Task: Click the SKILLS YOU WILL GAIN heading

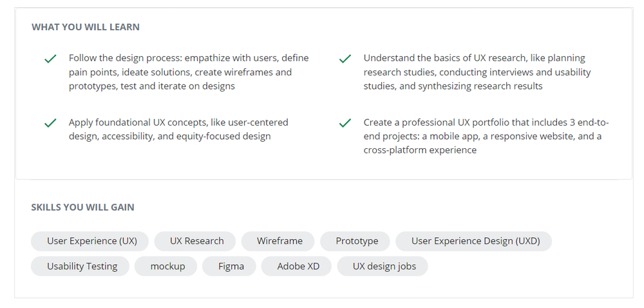Action: coord(82,207)
